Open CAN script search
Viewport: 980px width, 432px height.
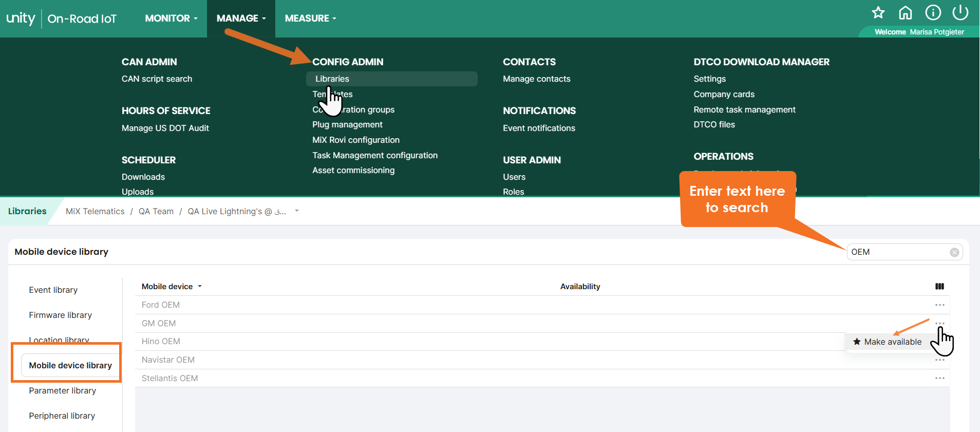point(157,79)
